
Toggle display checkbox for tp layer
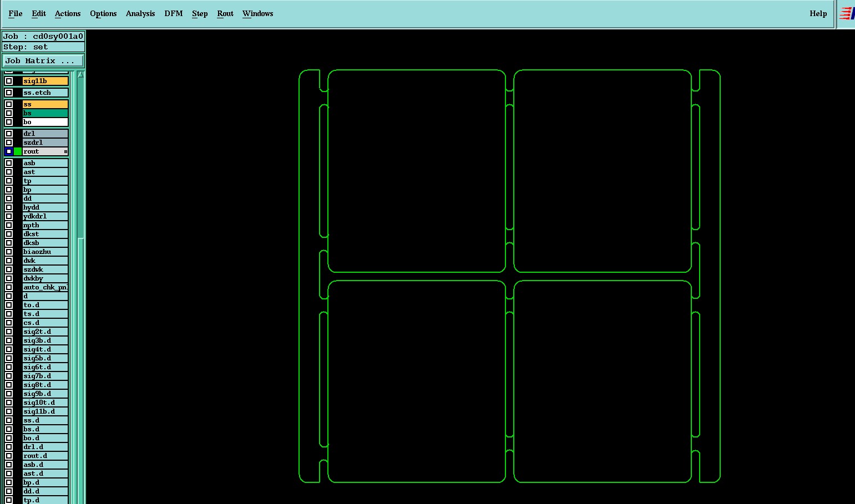(9, 181)
